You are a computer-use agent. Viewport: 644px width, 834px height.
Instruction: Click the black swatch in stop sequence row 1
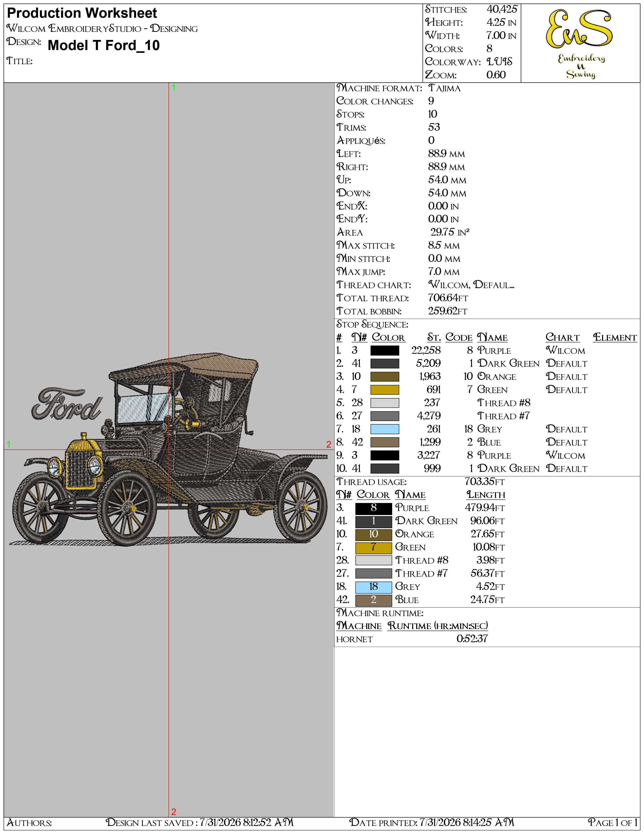click(385, 351)
